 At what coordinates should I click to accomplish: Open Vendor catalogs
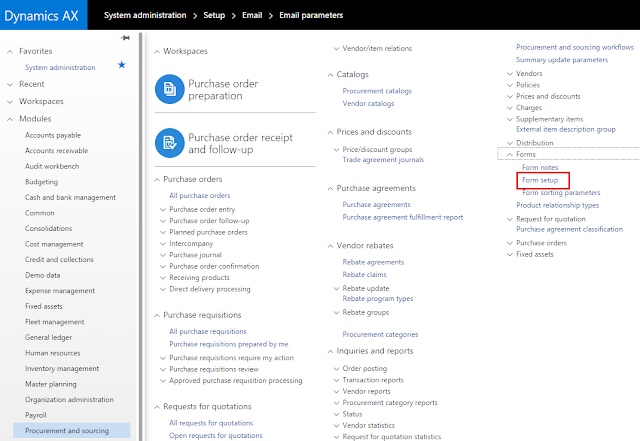pyautogui.click(x=368, y=103)
